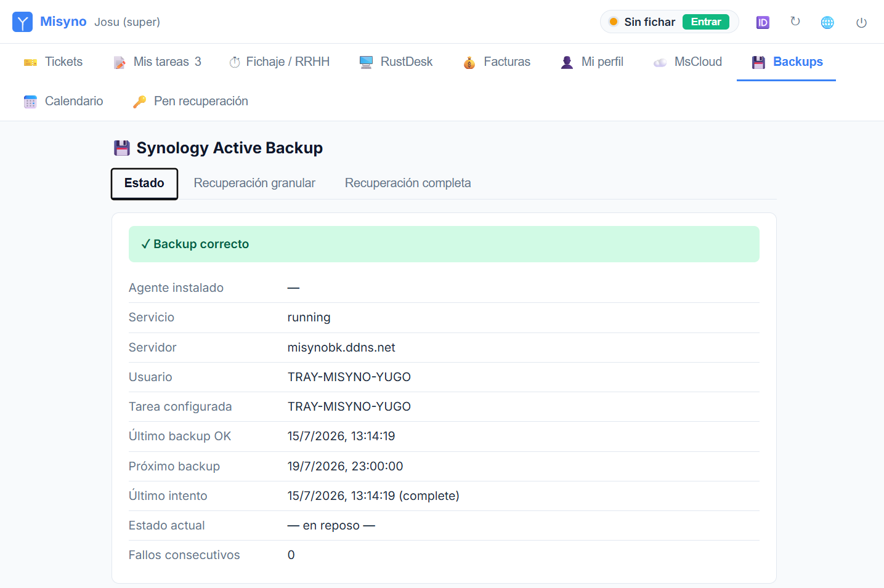Click the Agente instalado label

(x=176, y=288)
